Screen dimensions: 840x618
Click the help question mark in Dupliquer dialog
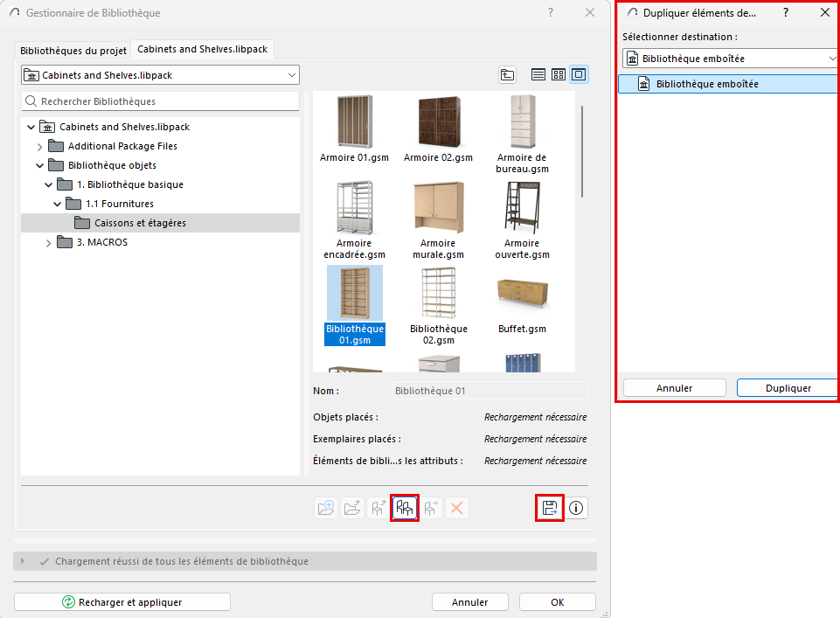[x=786, y=12]
